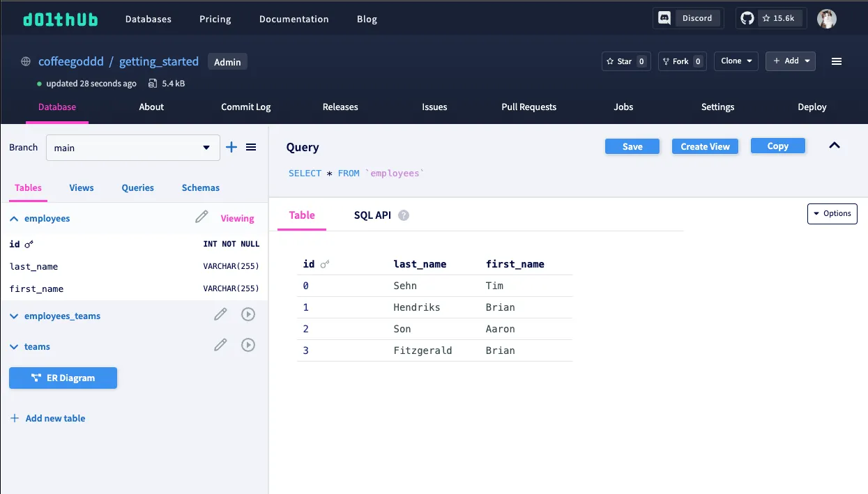
Task: Click the last_name column header in results
Action: pos(420,264)
